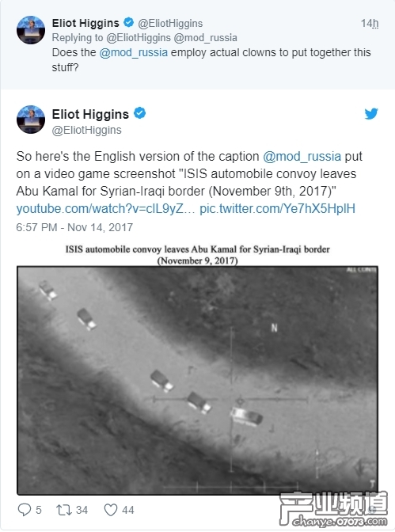Click Eliot Higgins avatar in main tweet
395x532 pixels.
[31, 120]
